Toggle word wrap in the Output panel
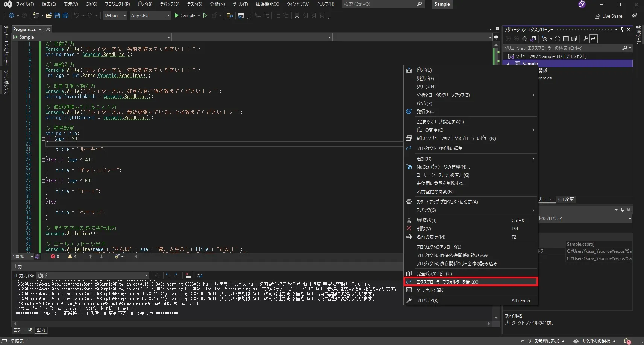Image resolution: width=644 pixels, height=345 pixels. click(x=200, y=275)
